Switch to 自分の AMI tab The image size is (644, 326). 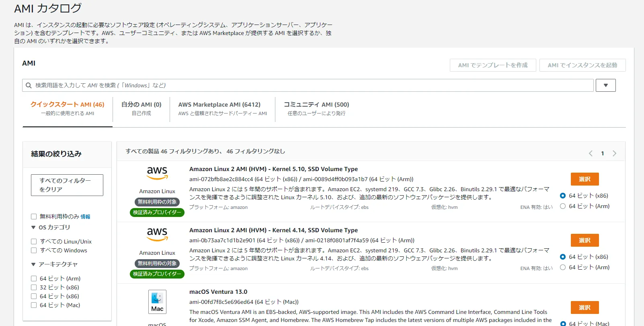pyautogui.click(x=142, y=109)
